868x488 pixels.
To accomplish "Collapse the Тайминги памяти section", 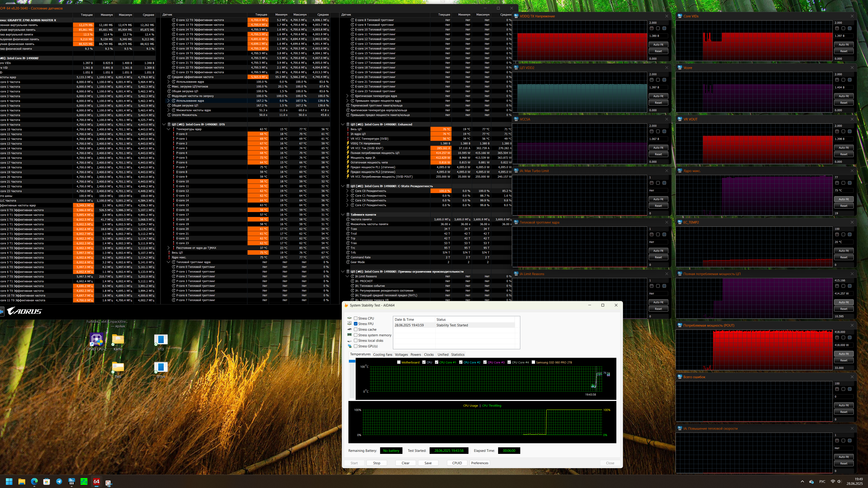I will click(343, 215).
